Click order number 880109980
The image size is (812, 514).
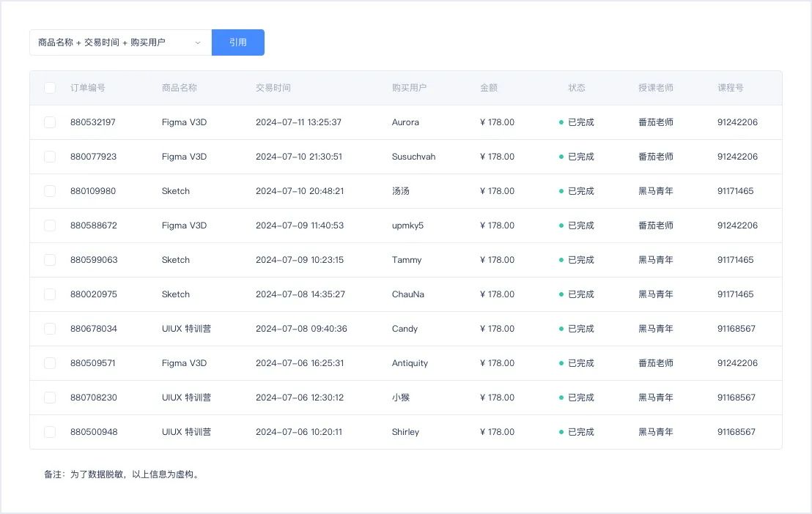click(x=93, y=191)
